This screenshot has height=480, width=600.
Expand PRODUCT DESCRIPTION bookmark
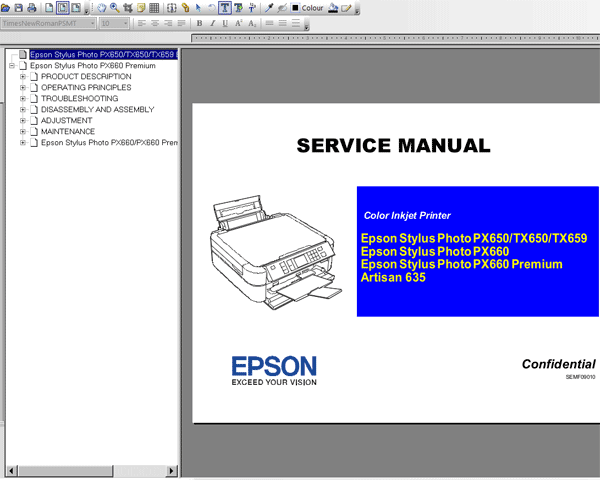click(23, 77)
